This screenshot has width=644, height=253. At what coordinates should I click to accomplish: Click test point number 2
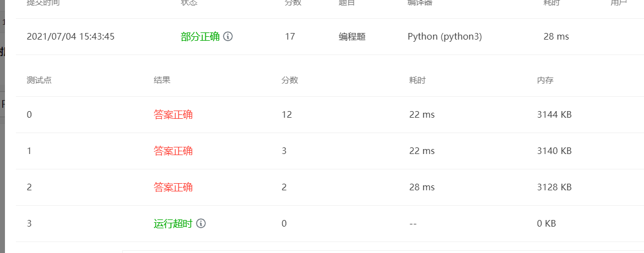[29, 188]
